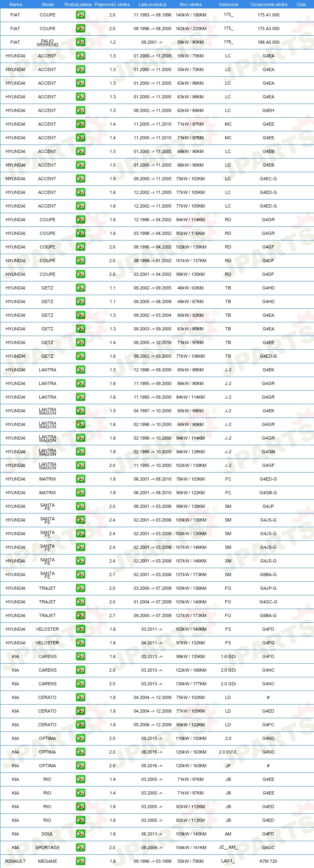The image size is (314, 868).
Task: Click fuel icon in Hyundai Coupe 84kW row
Action: pyautogui.click(x=80, y=220)
